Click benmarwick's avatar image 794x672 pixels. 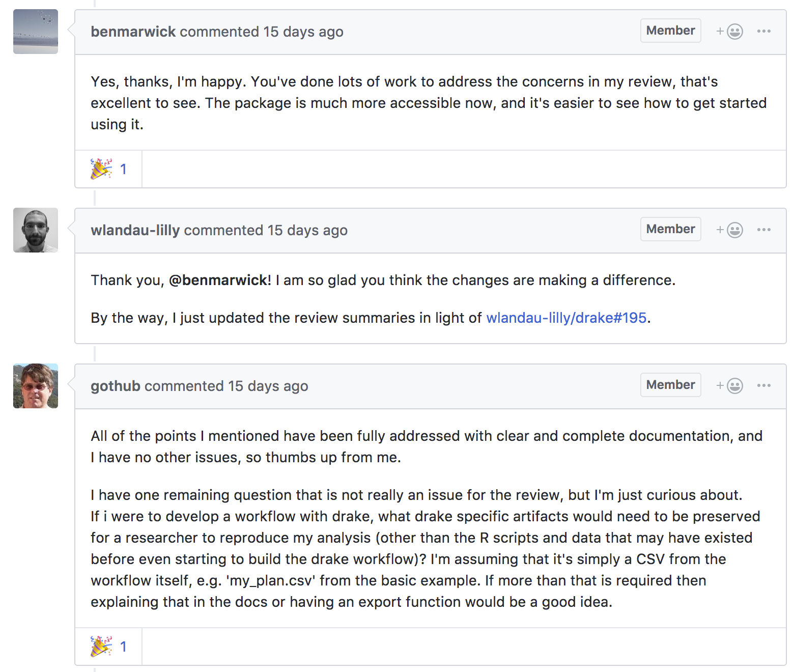click(x=36, y=32)
